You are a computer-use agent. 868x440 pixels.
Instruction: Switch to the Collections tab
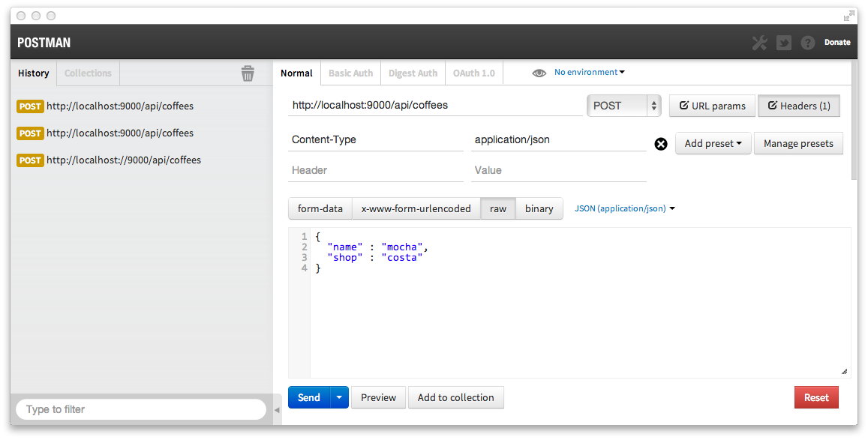(x=88, y=73)
